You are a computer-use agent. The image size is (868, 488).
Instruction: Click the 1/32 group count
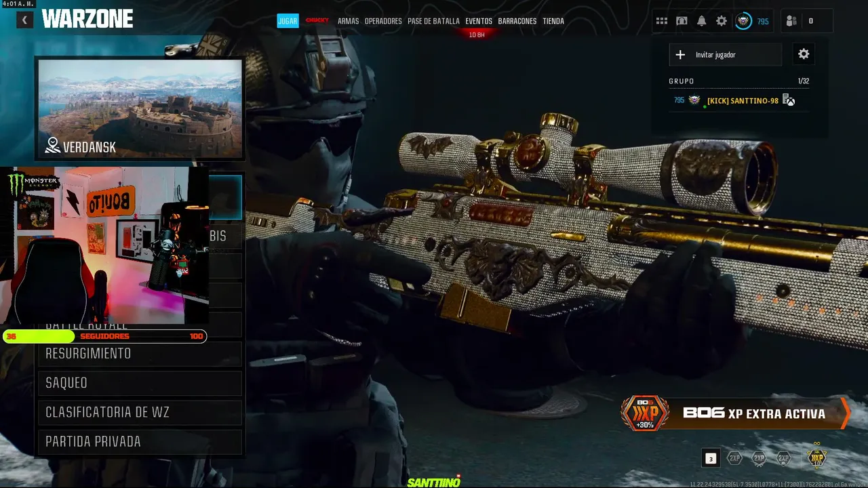tap(804, 81)
